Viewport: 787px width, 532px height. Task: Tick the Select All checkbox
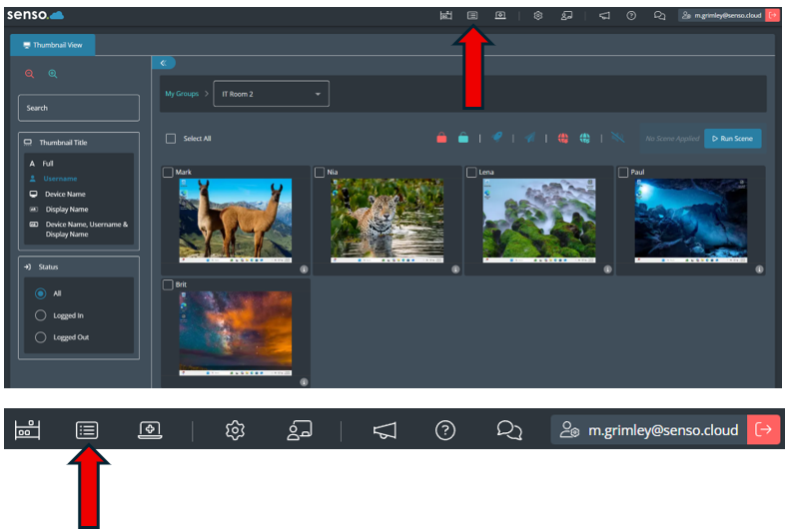[171, 139]
